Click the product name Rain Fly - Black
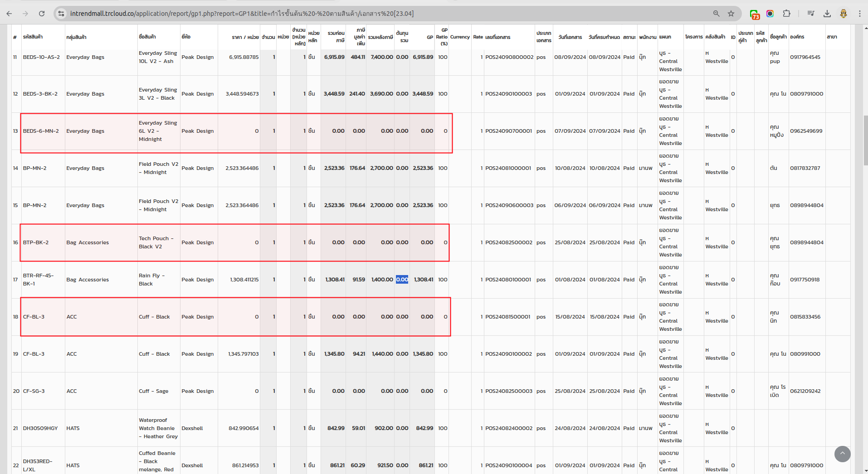This screenshot has width=868, height=474. tap(152, 280)
